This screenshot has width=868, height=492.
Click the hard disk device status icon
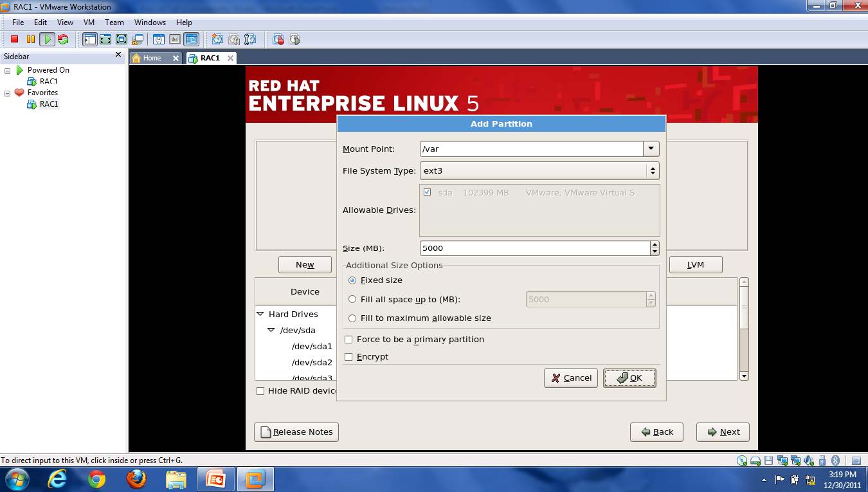pyautogui.click(x=756, y=460)
